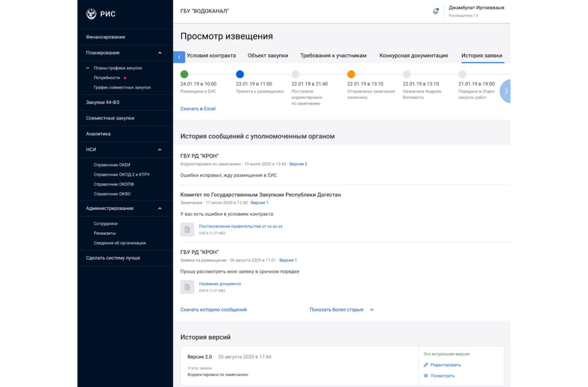
Task: Click the pencil icon next to Редактировать
Action: 426,365
